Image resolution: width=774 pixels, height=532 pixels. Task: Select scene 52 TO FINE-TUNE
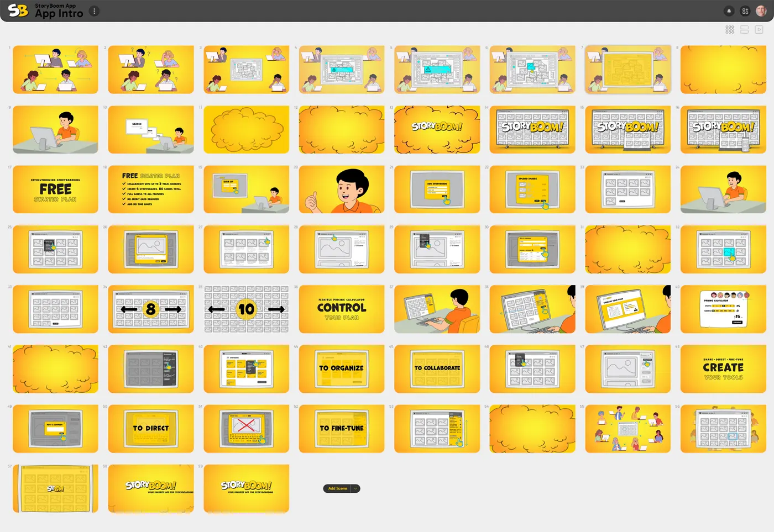pyautogui.click(x=342, y=428)
